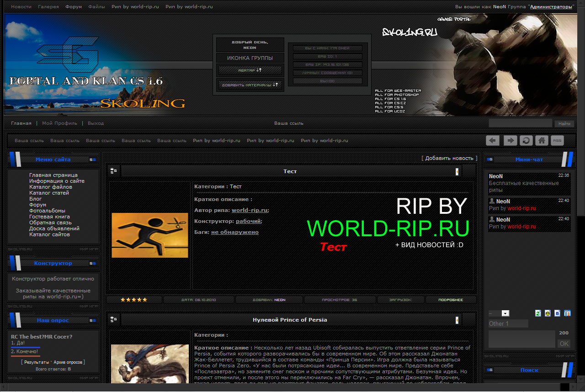Refresh mini-chat with the green arrows icon
585x392 pixels.
point(538,313)
